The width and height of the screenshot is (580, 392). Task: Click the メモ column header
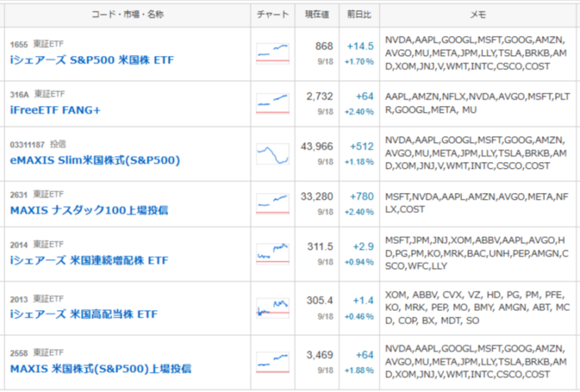477,15
